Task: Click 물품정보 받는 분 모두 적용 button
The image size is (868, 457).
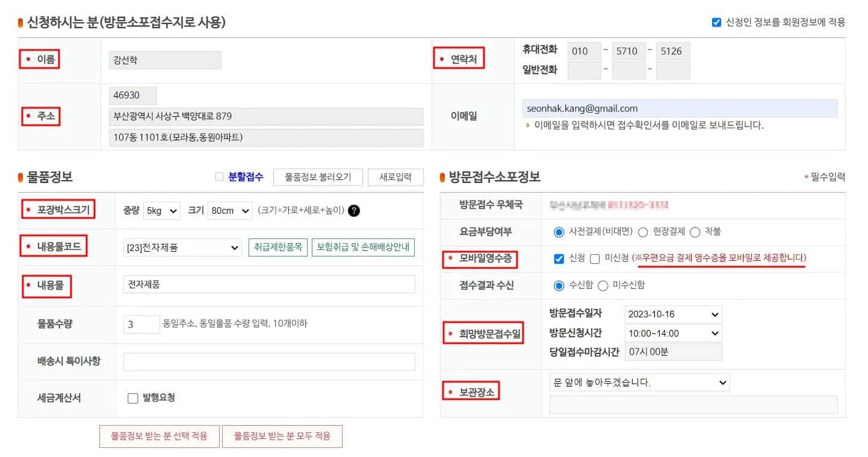Action: pyautogui.click(x=282, y=436)
